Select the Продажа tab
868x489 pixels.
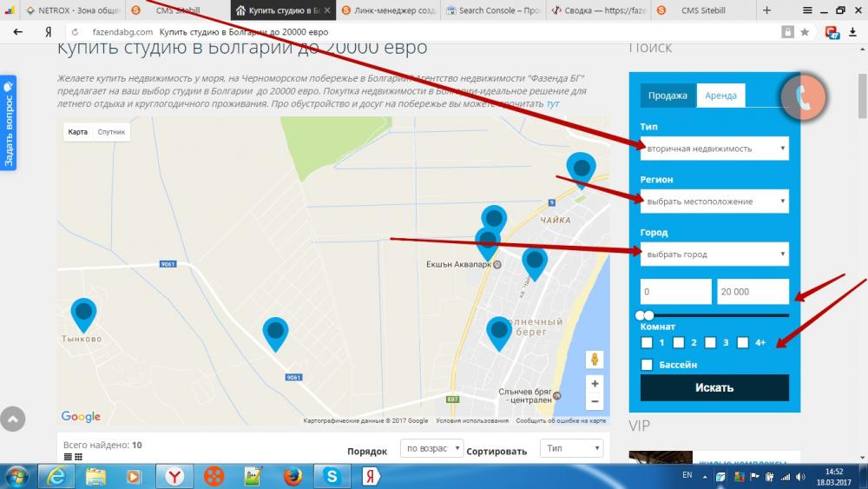pyautogui.click(x=668, y=96)
